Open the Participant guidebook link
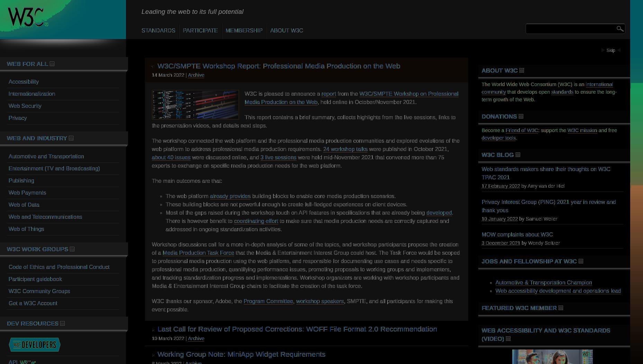Screen dimensions: 643x364 35,279
